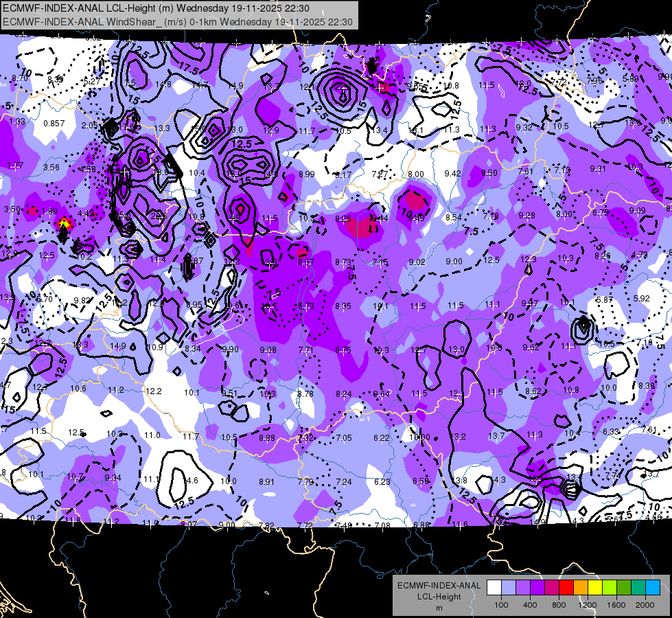Click the map grid value "3.50"
Screen dimensions: 672x618
tap(12, 209)
